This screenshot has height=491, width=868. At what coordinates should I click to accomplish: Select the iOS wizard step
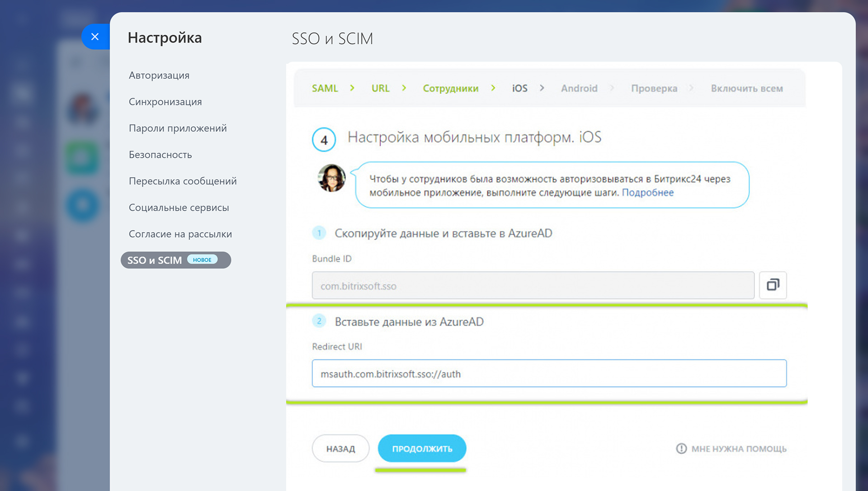tap(519, 88)
